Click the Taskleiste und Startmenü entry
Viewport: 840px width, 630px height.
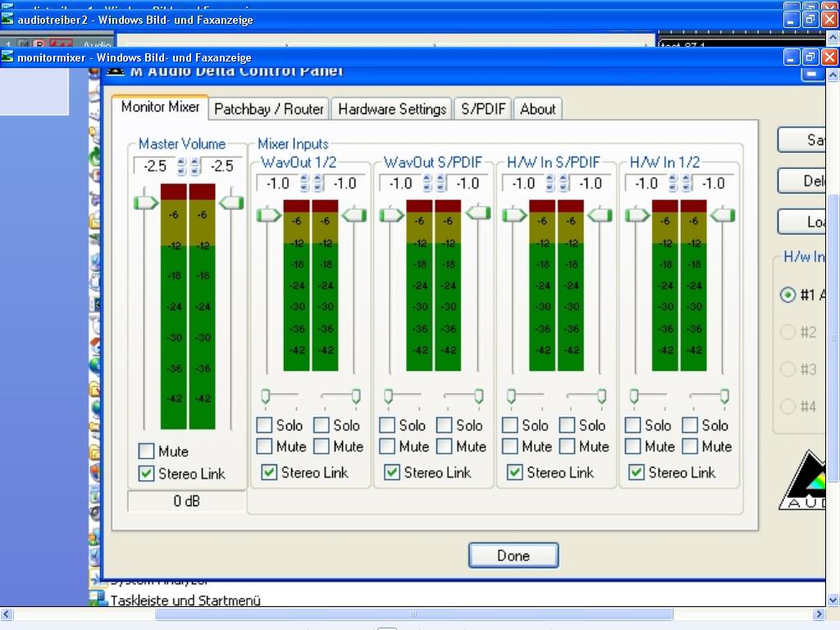click(x=185, y=600)
